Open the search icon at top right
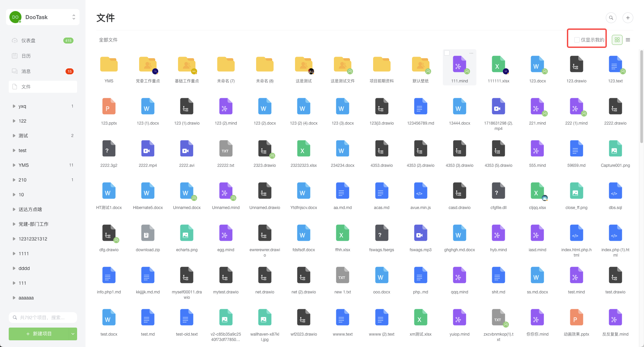644x347 pixels. (611, 17)
